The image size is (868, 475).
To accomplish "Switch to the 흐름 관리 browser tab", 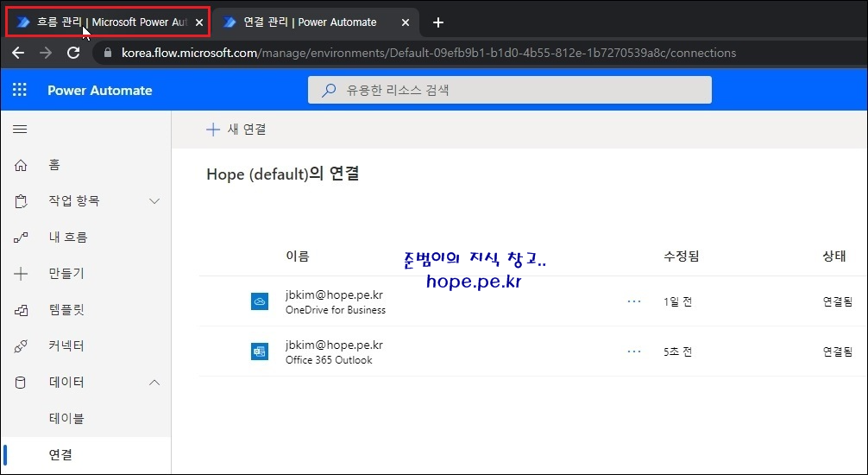I will point(108,22).
